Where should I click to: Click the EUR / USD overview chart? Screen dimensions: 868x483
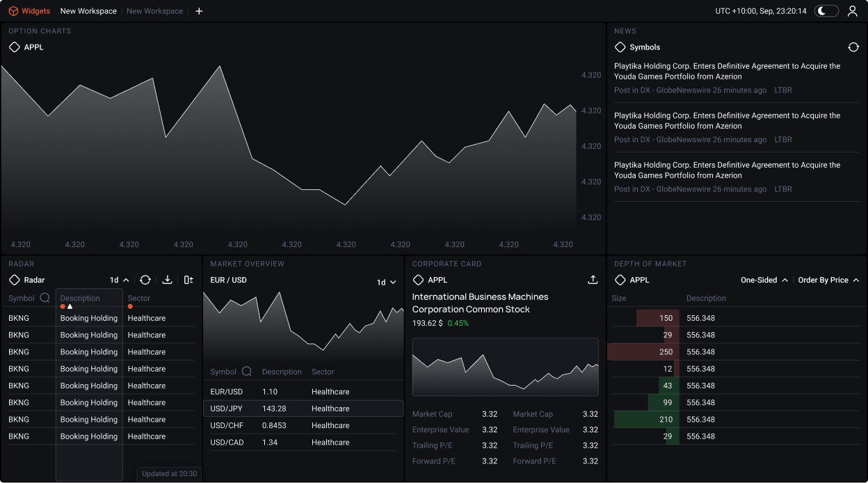303,326
